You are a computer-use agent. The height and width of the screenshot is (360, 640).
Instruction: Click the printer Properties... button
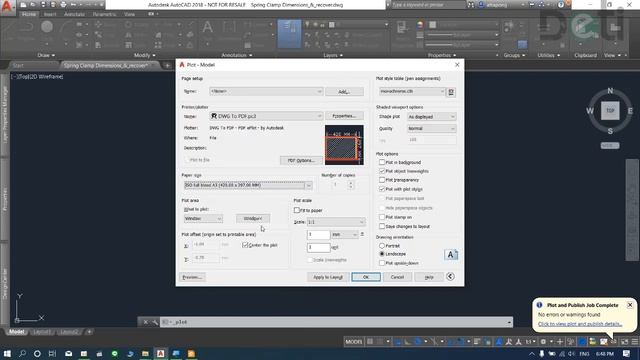(x=344, y=116)
